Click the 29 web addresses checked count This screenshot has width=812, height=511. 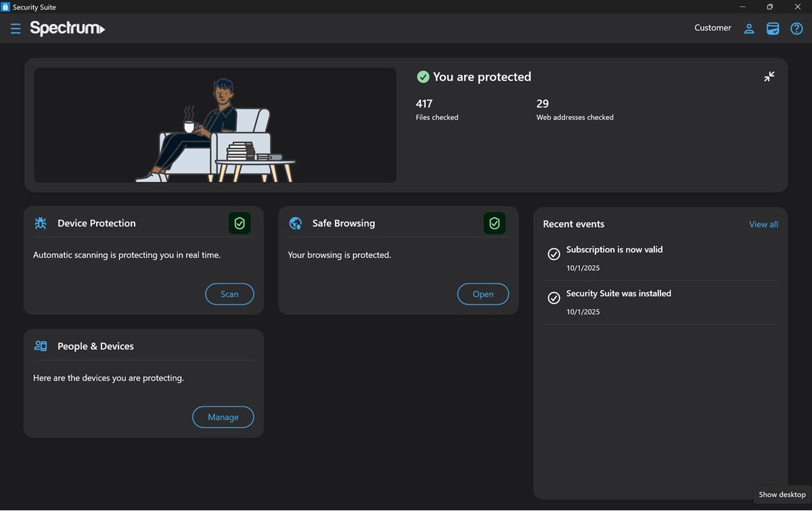[543, 104]
